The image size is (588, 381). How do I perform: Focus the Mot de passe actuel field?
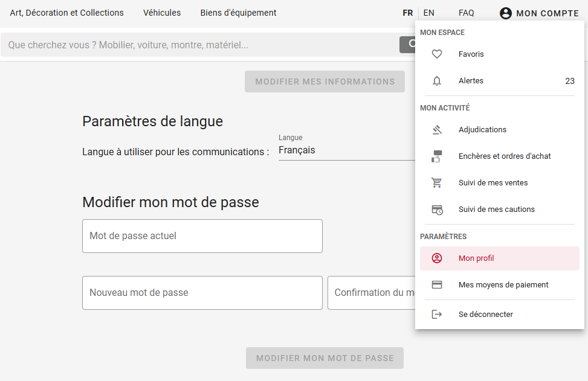[x=202, y=236]
